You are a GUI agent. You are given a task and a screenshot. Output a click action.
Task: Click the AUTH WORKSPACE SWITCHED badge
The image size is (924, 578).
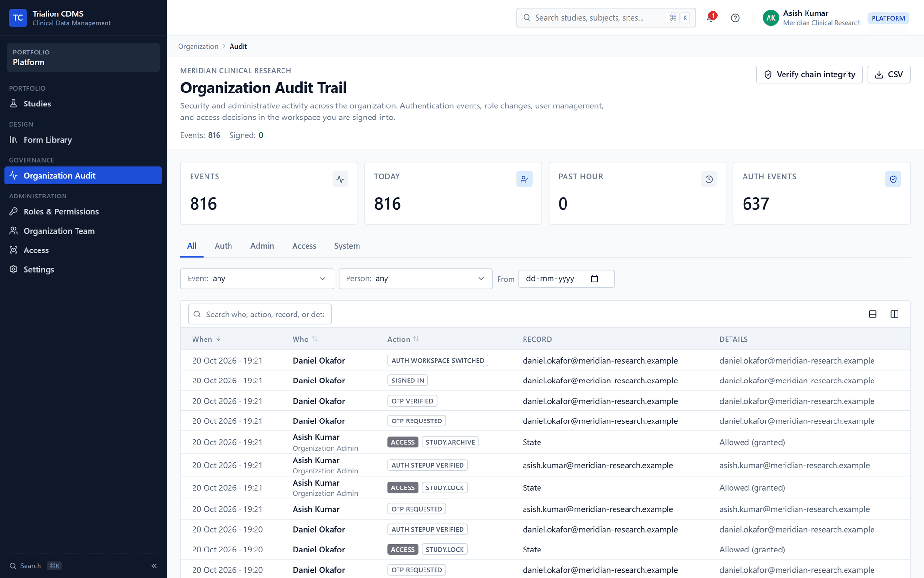437,360
